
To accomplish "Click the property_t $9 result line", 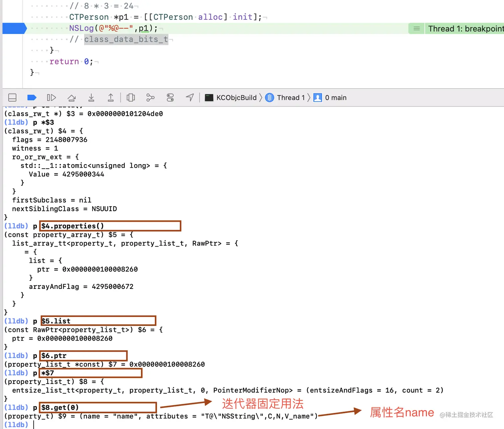I will [x=161, y=416].
